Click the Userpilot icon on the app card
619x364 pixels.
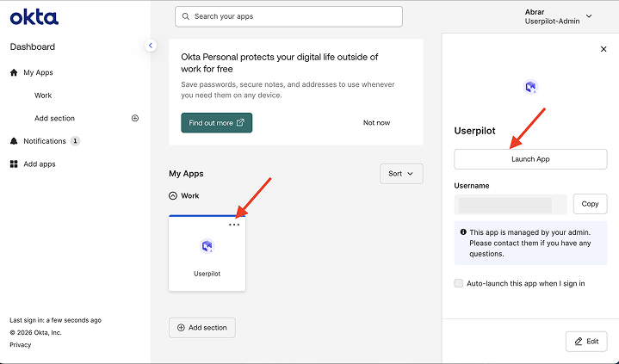coord(207,246)
